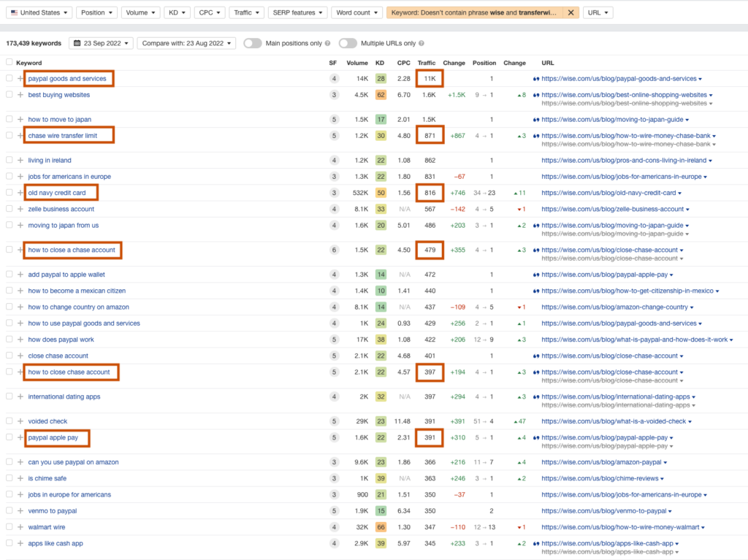The height and width of the screenshot is (560, 748).
Task: Expand the 'zelle business account' row plus icon
Action: [20, 209]
